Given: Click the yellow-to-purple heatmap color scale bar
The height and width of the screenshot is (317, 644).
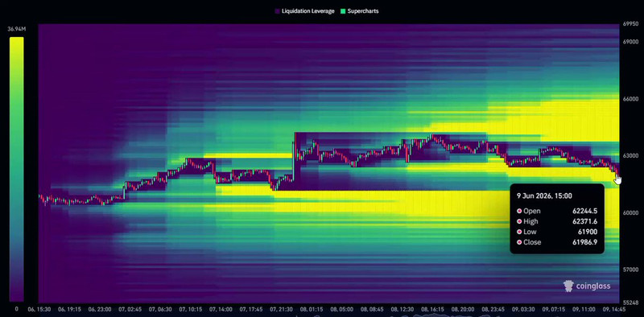Looking at the screenshot, I should pos(16,169).
